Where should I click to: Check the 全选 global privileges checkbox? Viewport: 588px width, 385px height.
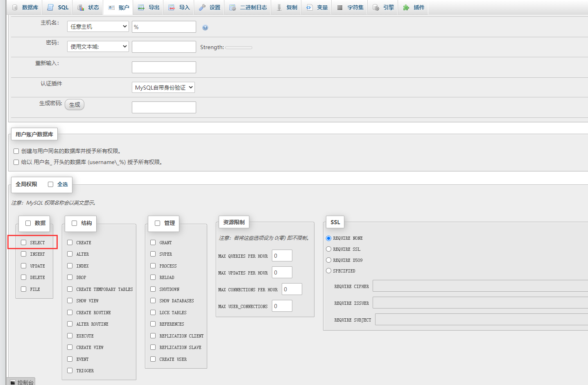(x=51, y=185)
